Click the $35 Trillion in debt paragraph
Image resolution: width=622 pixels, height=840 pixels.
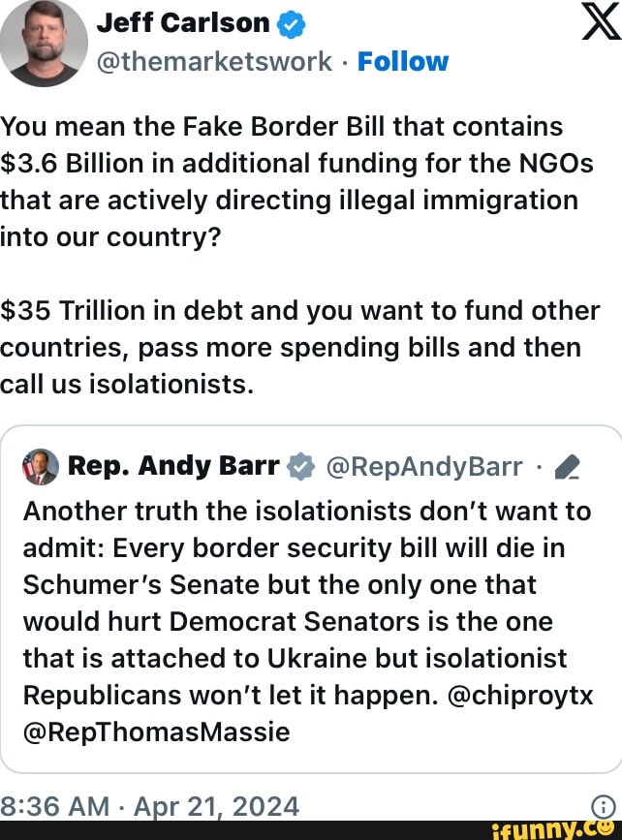point(300,348)
